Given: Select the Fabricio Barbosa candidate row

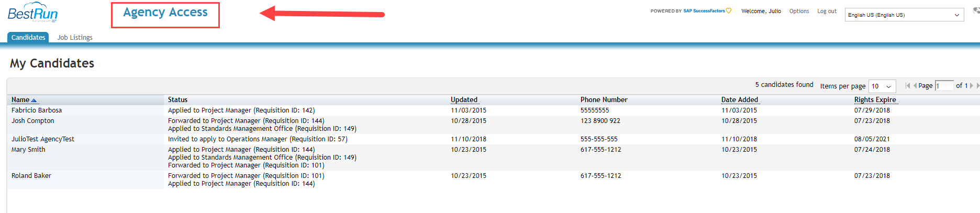Looking at the screenshot, I should [x=493, y=110].
